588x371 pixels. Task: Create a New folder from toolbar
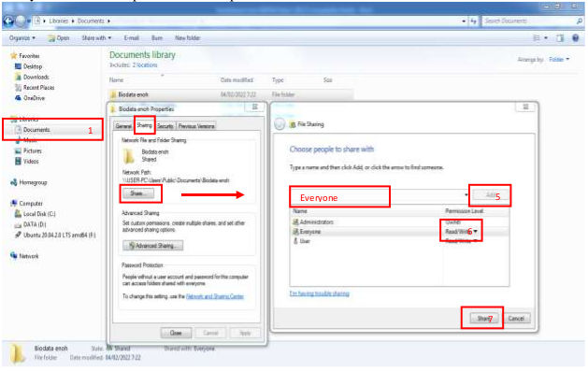pyautogui.click(x=188, y=38)
